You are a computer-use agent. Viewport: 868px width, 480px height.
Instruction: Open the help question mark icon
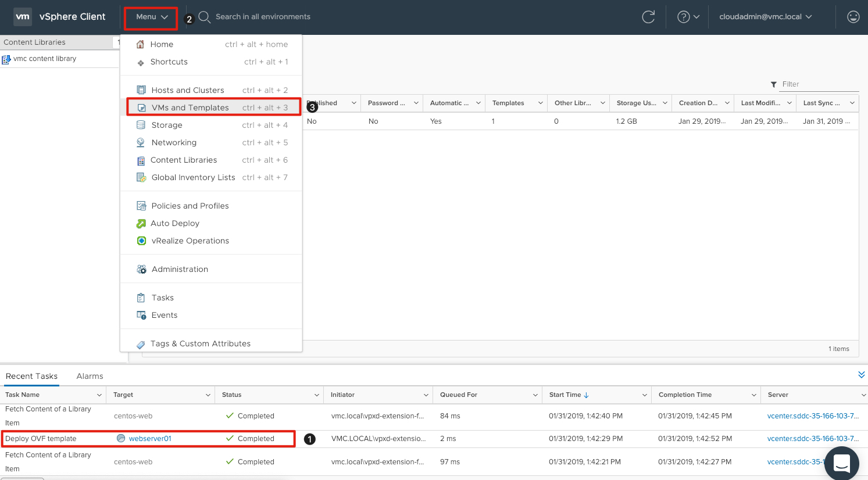point(684,17)
